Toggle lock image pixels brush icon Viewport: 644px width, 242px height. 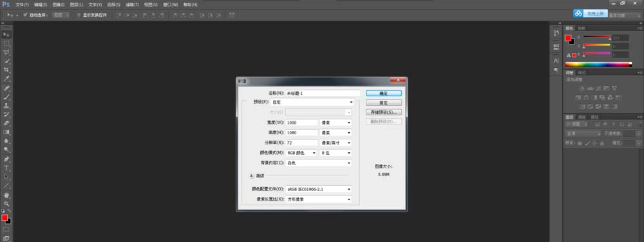coord(587,143)
